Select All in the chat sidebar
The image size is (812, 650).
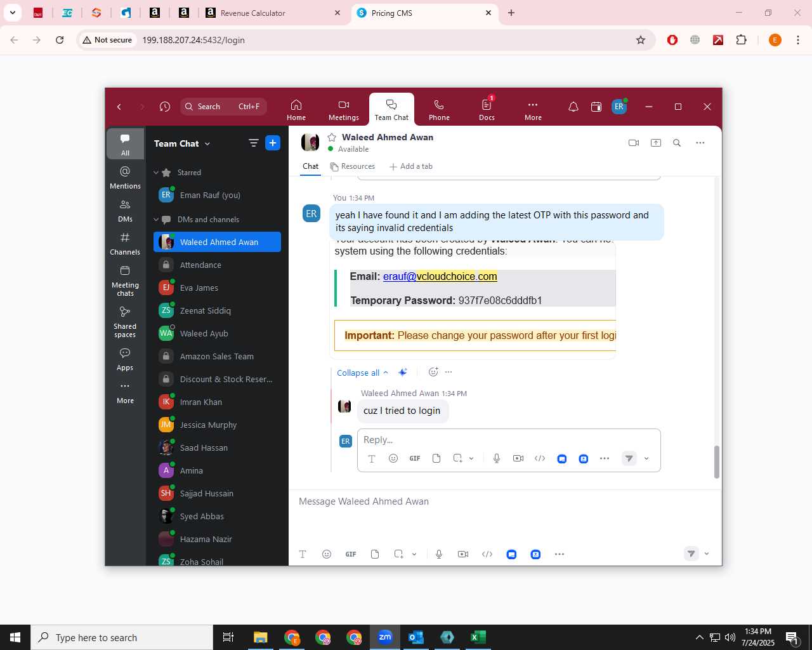[125, 144]
